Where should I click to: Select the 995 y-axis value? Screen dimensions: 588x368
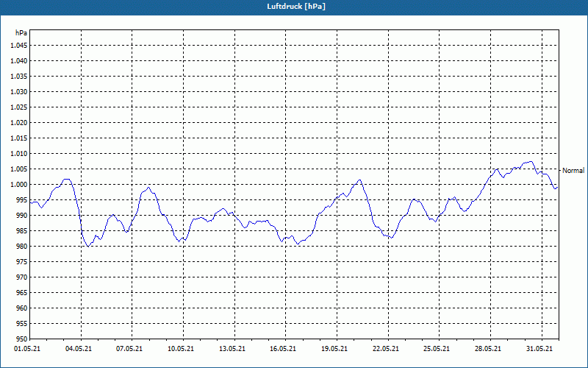pos(22,199)
